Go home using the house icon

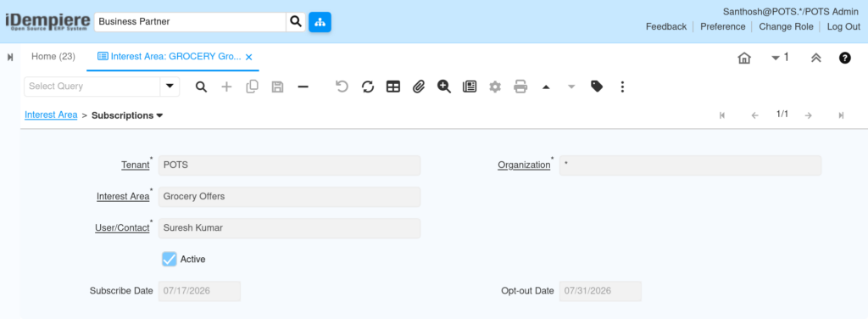pos(744,58)
